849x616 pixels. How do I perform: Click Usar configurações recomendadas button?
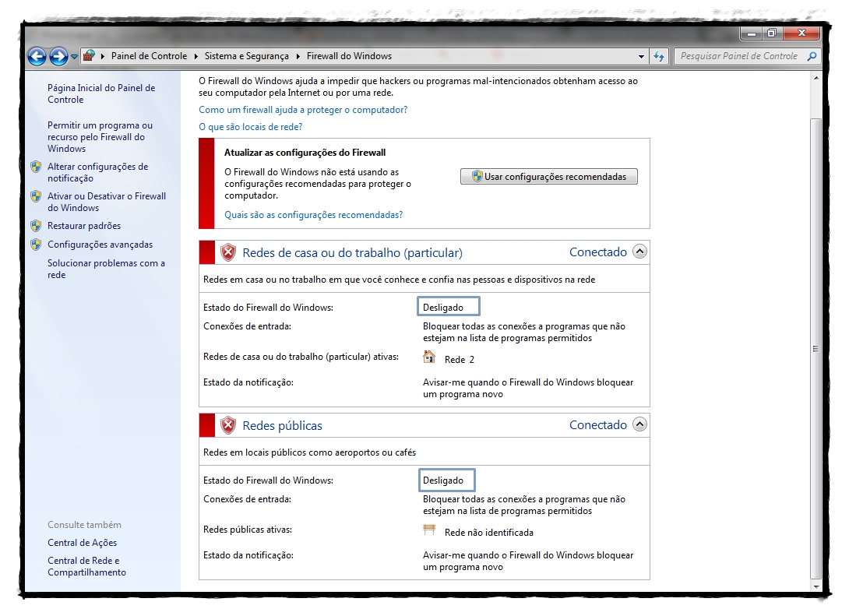point(548,176)
